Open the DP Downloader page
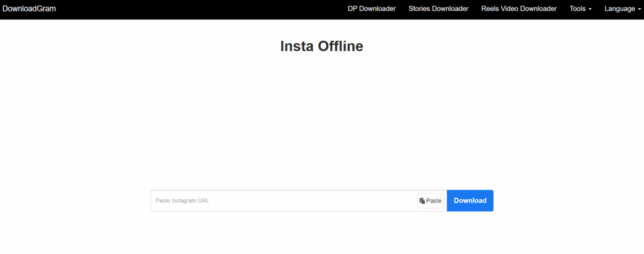This screenshot has height=254, width=644. 372,9
